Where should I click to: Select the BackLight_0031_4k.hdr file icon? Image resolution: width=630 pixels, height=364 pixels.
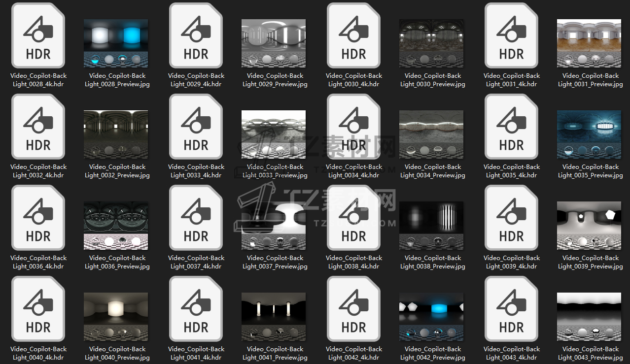point(512,35)
